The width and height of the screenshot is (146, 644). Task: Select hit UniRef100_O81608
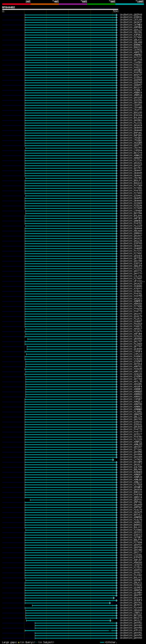[x=131, y=610]
